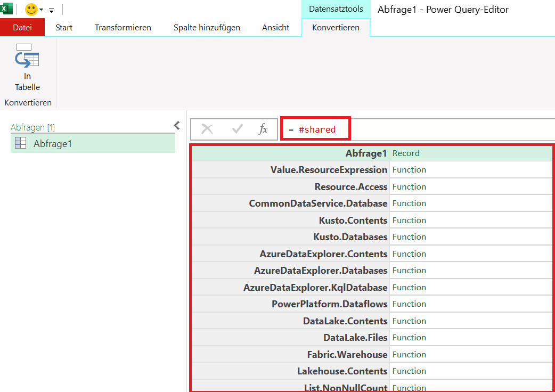Open the Function link for Kusto.Databases
Screen dimensions: 555x392
pos(409,237)
